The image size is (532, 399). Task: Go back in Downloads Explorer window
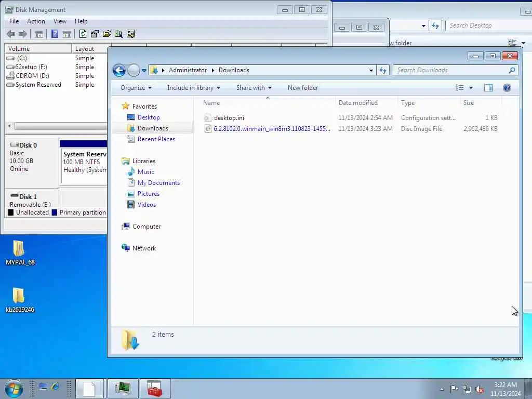[119, 70]
